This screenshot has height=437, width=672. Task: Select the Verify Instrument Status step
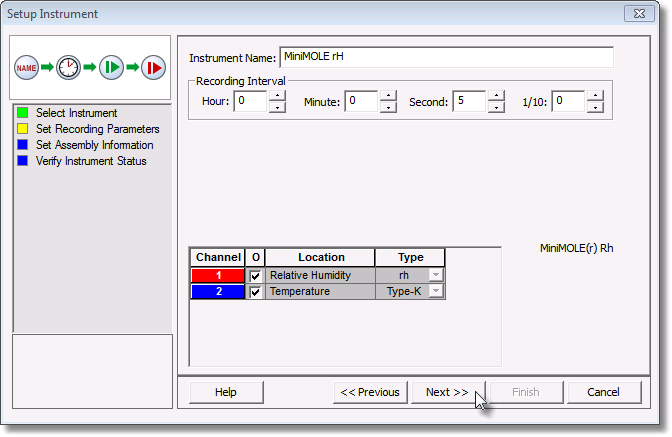[x=91, y=161]
